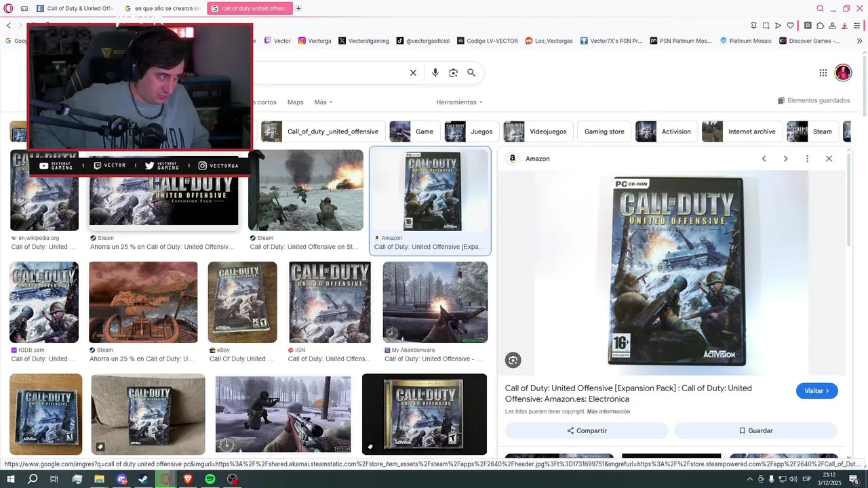Open the Opera downloads icon
The width and height of the screenshot is (868, 488).
845,25
